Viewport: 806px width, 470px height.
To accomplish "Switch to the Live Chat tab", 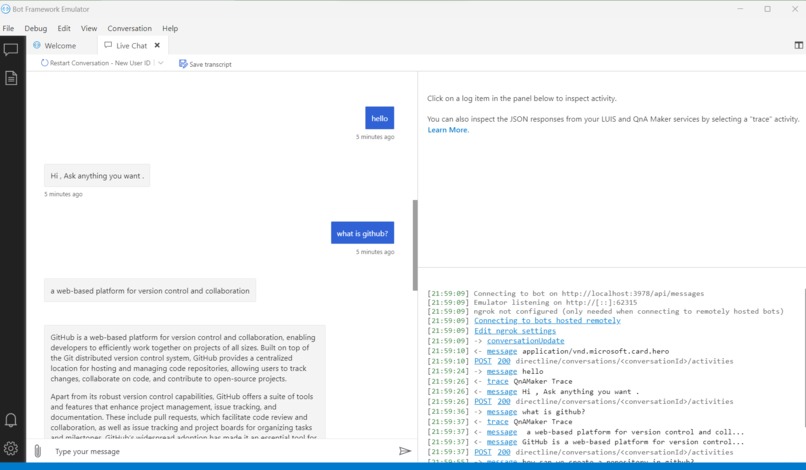I will 131,45.
